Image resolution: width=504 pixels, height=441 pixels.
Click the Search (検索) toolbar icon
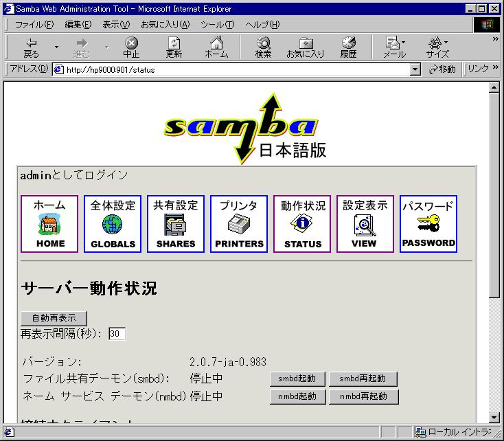(x=263, y=47)
